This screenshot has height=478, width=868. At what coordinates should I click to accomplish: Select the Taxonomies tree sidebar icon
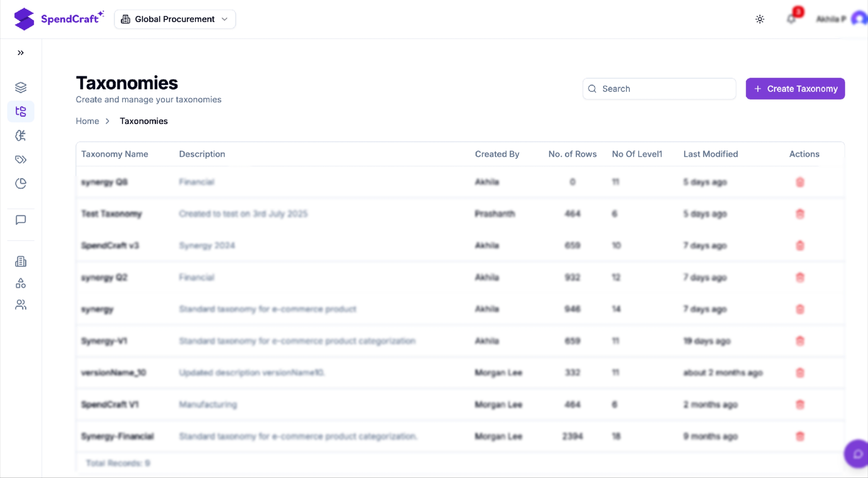pos(20,112)
